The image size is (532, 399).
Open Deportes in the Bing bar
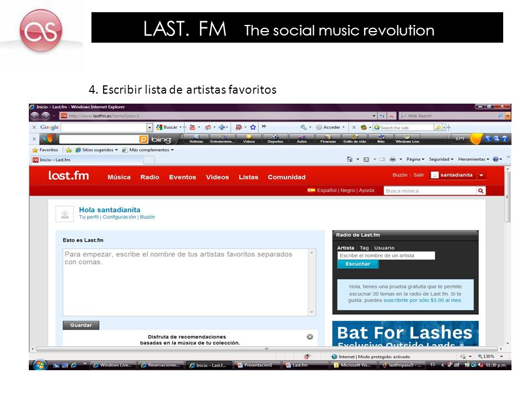click(275, 139)
